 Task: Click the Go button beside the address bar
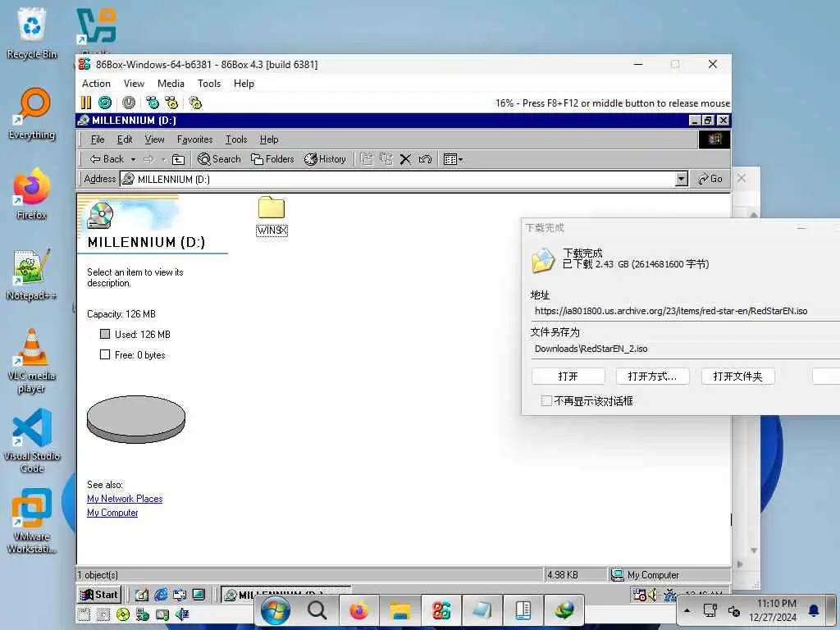[x=710, y=179]
